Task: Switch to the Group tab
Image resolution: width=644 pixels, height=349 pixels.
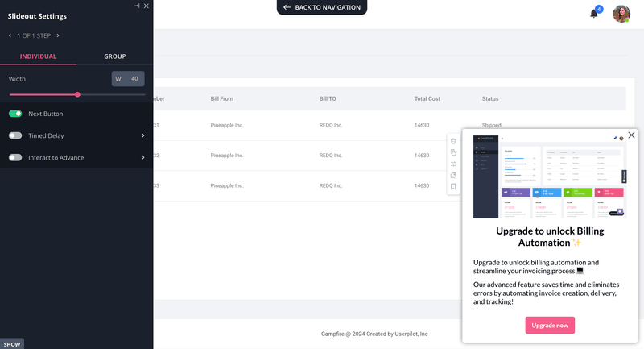Action: [115, 56]
